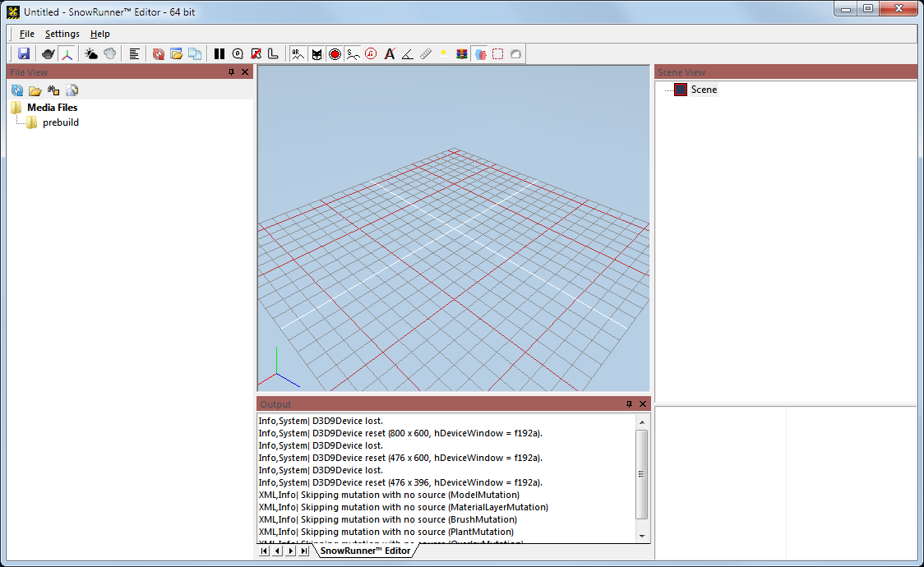Jump to first output tab arrow
924x567 pixels.
(264, 551)
